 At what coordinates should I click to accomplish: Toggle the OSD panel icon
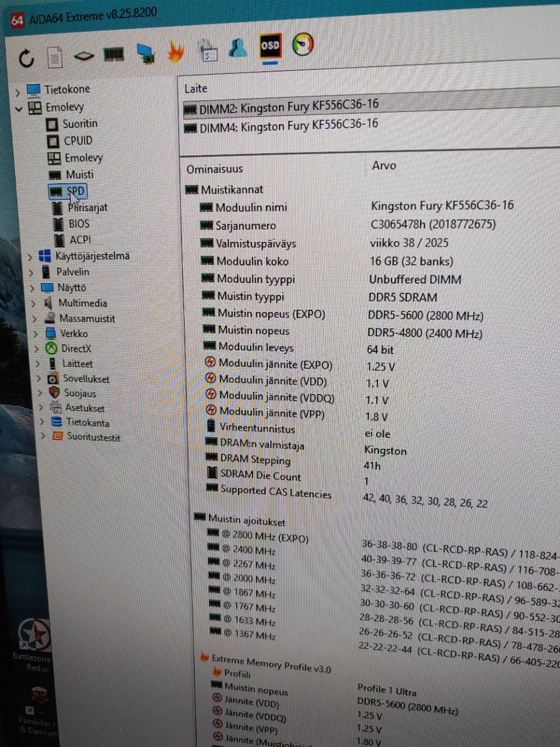point(269,46)
